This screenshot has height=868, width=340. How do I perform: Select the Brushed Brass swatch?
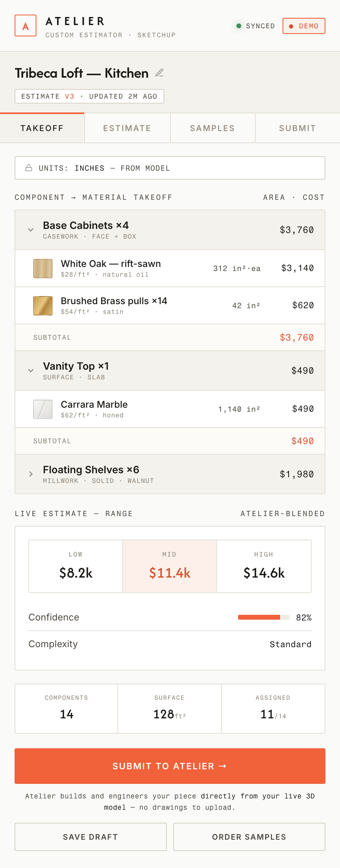(43, 306)
